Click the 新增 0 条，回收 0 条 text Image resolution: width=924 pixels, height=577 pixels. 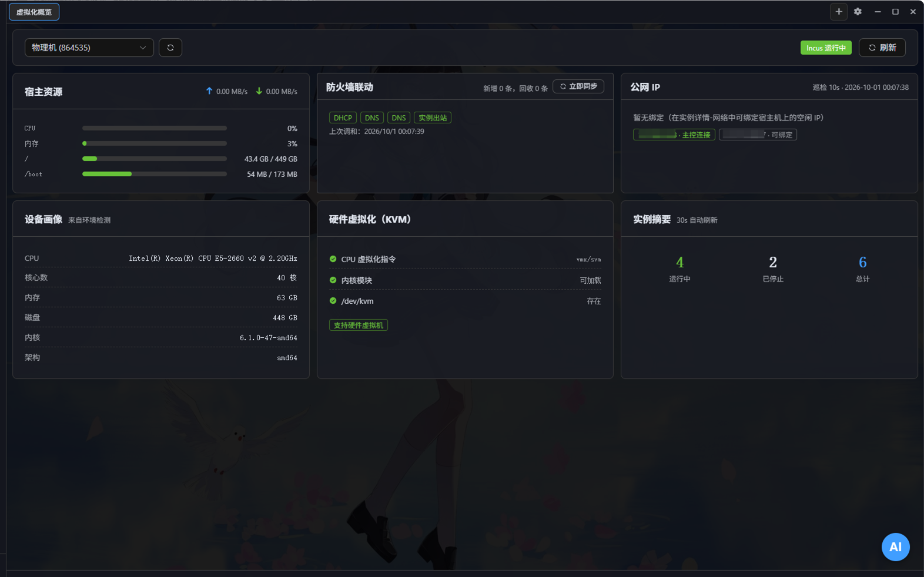tap(515, 89)
